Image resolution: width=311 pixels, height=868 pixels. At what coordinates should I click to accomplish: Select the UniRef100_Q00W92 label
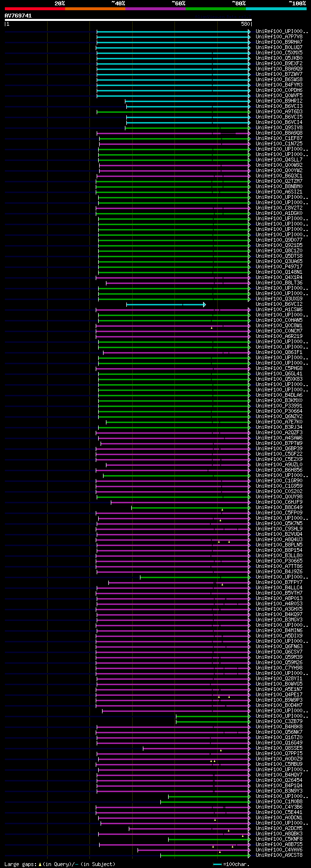tap(279, 165)
